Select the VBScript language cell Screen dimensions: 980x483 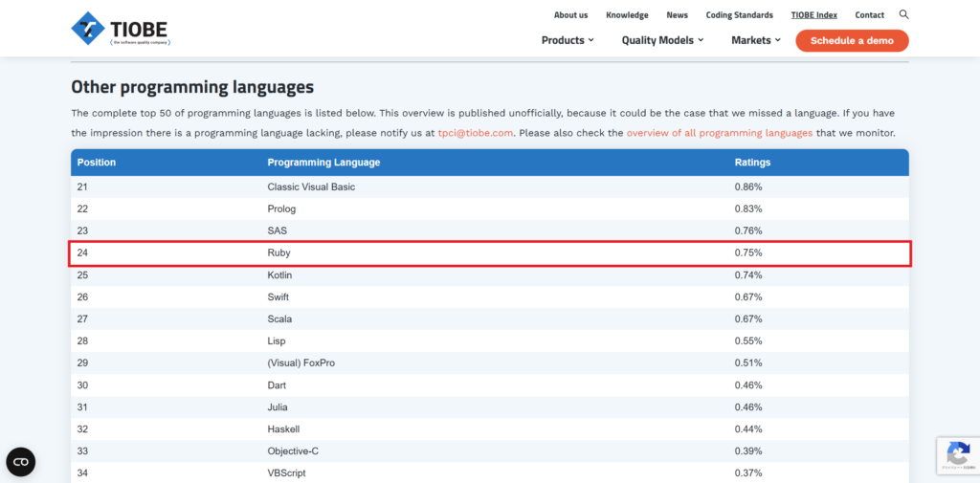286,473
